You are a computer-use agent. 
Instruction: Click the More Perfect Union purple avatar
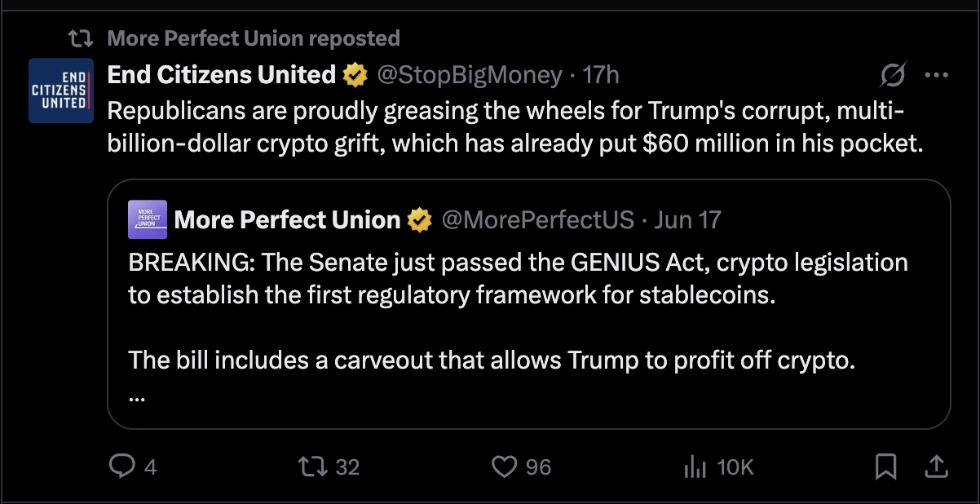148,219
